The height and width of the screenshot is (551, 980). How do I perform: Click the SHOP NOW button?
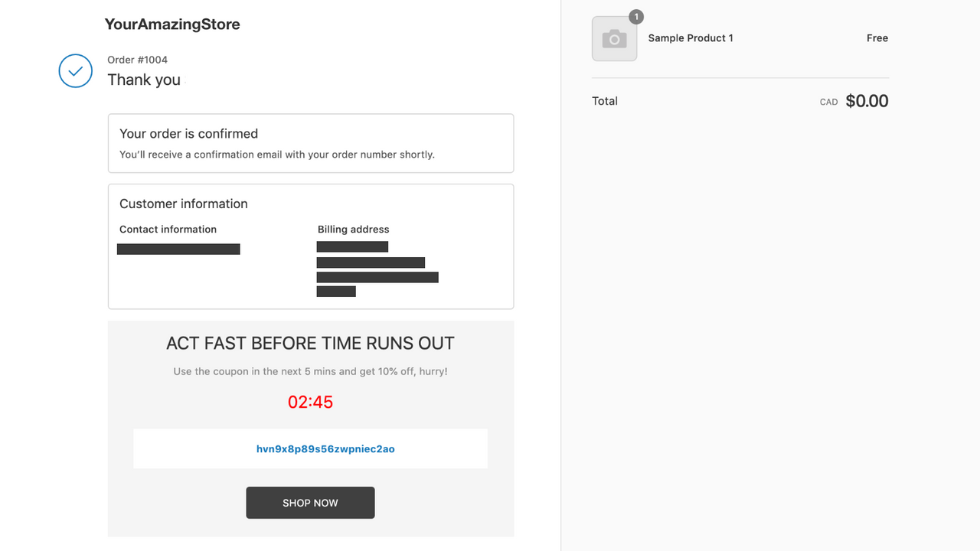[310, 503]
